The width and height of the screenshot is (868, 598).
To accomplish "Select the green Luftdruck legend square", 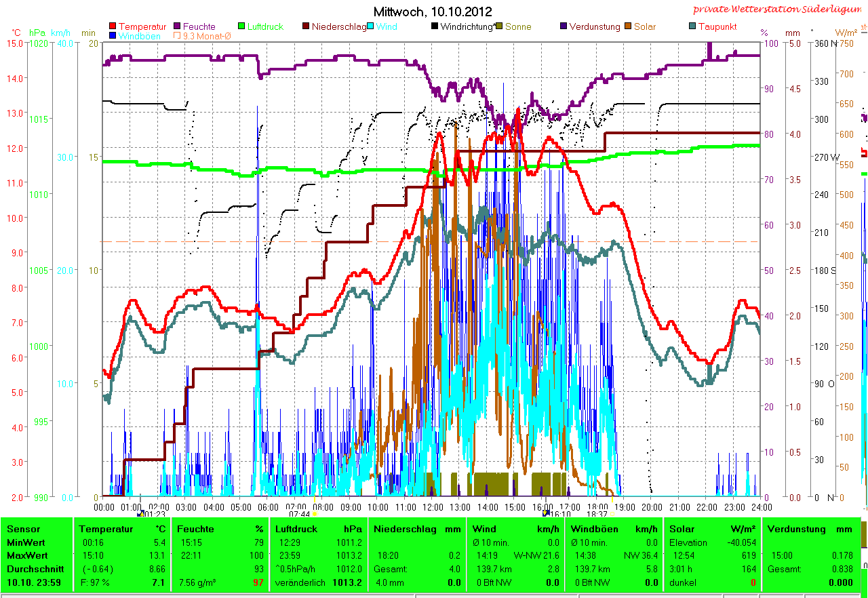I will click(x=242, y=26).
